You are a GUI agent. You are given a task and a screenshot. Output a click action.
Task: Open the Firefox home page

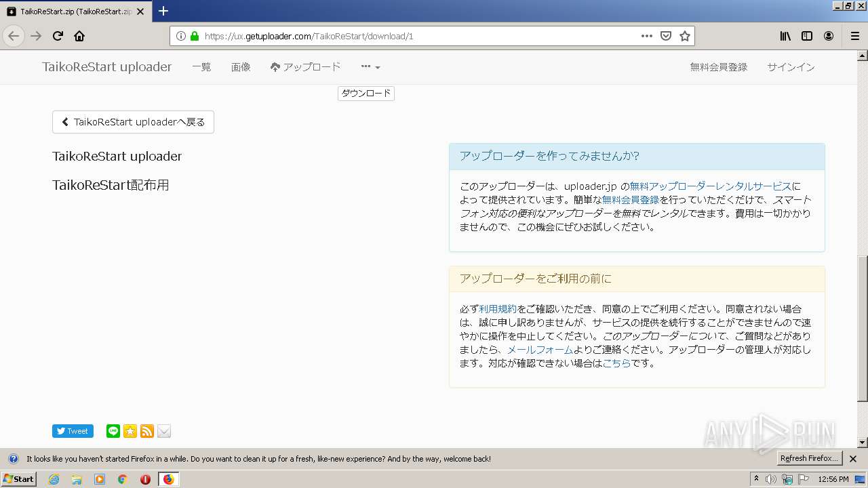coord(79,36)
